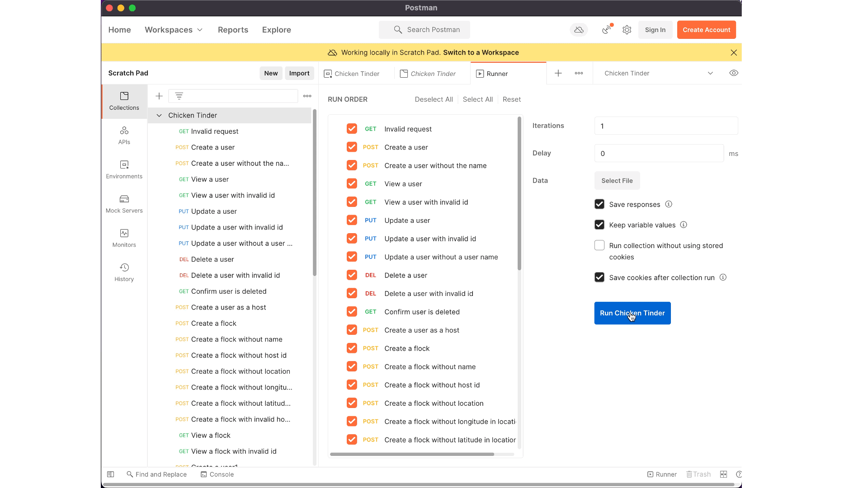This screenshot has height=488, width=868.
Task: Click the filter icon in collections search
Action: click(x=179, y=96)
